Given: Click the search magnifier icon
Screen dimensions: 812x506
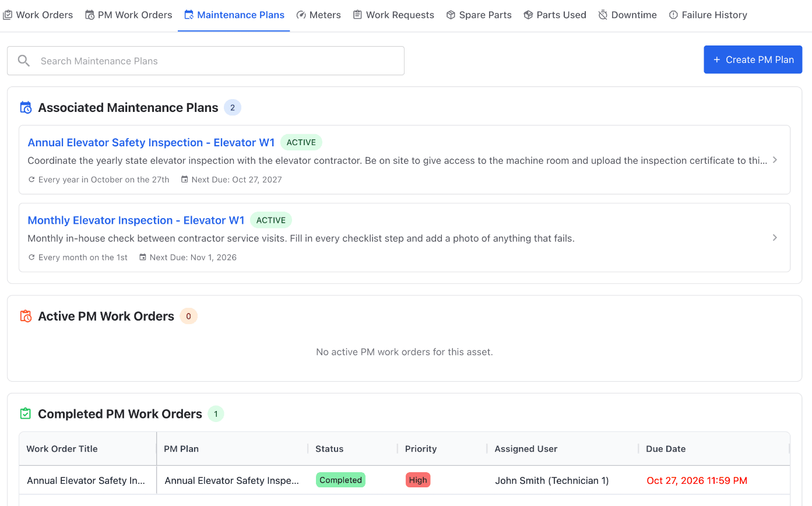Looking at the screenshot, I should 24,61.
